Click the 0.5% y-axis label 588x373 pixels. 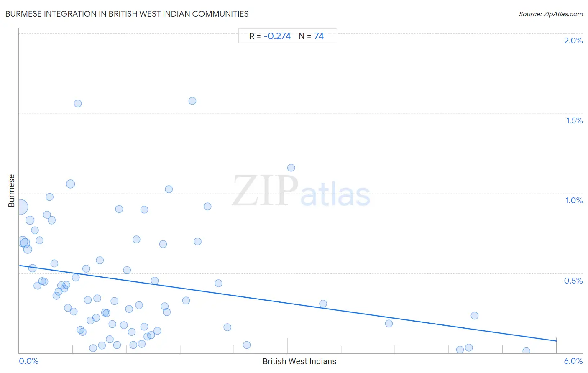click(573, 281)
